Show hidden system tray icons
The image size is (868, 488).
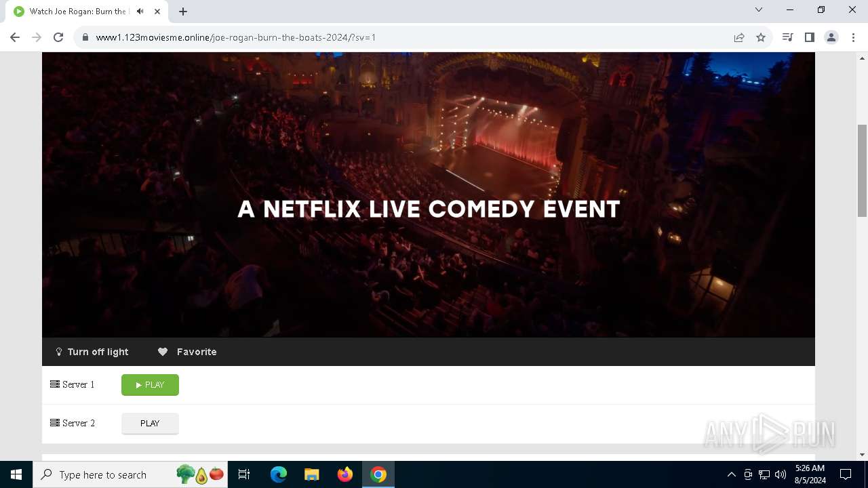[731, 474]
